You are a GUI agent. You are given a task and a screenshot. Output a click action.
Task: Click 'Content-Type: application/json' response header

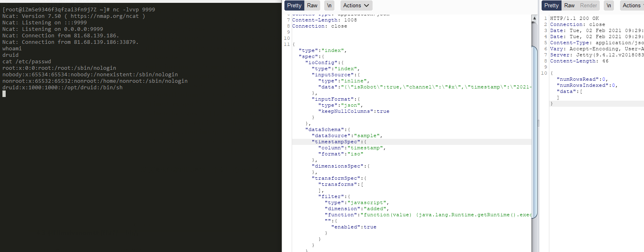pos(597,43)
